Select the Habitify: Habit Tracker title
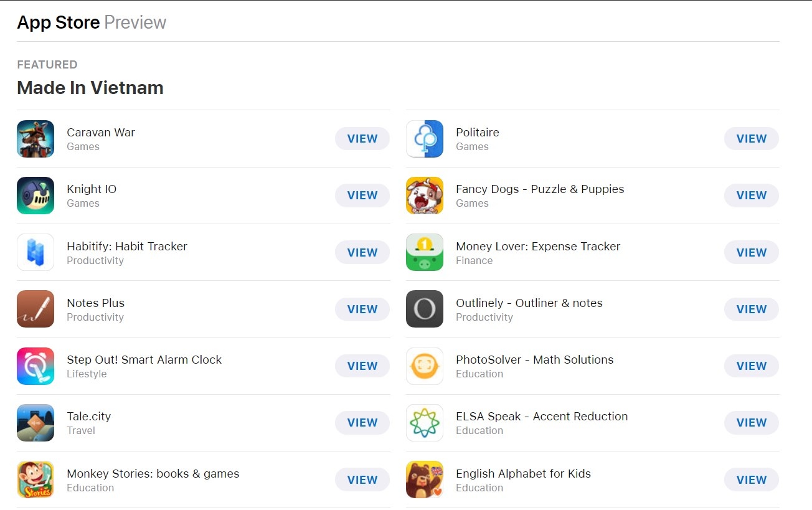This screenshot has width=812, height=510. coord(127,246)
